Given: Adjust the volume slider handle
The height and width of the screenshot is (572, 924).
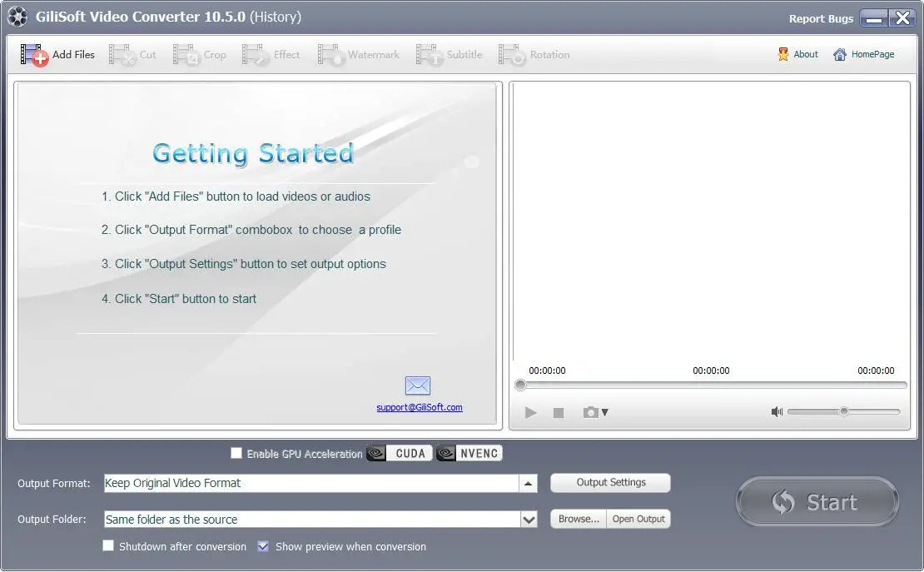Looking at the screenshot, I should (844, 411).
